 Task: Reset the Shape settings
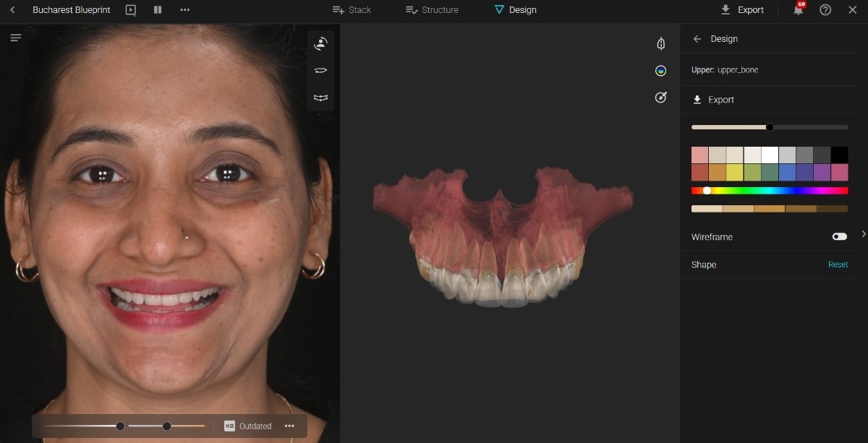tap(838, 264)
